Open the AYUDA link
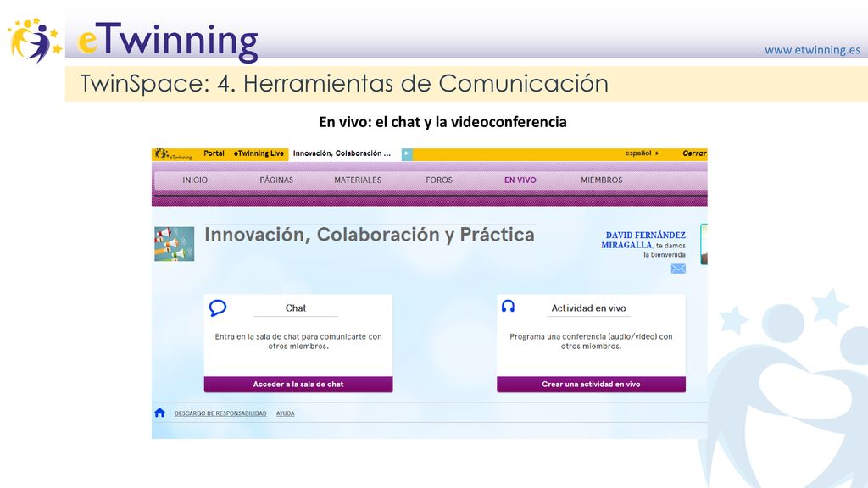Image resolution: width=868 pixels, height=488 pixels. coord(286,413)
